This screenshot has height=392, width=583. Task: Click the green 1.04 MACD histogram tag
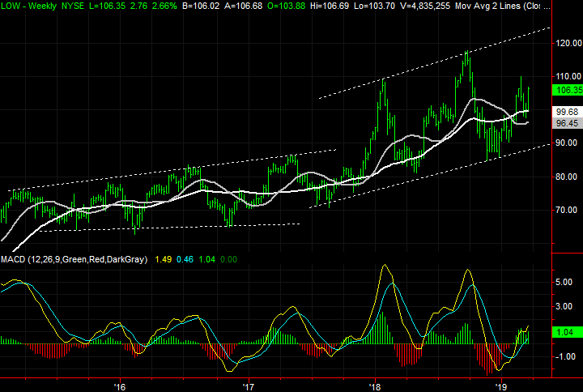565,332
